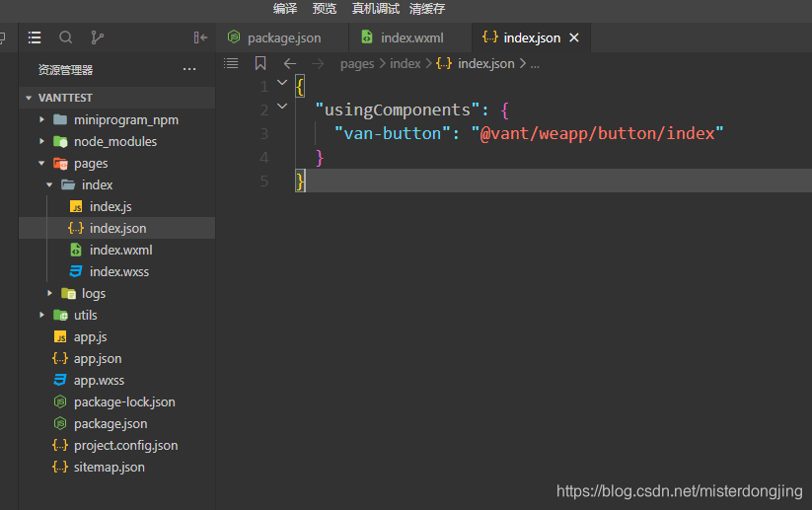The height and width of the screenshot is (510, 812).
Task: Switch to the package.json tab
Action: pyautogui.click(x=283, y=37)
